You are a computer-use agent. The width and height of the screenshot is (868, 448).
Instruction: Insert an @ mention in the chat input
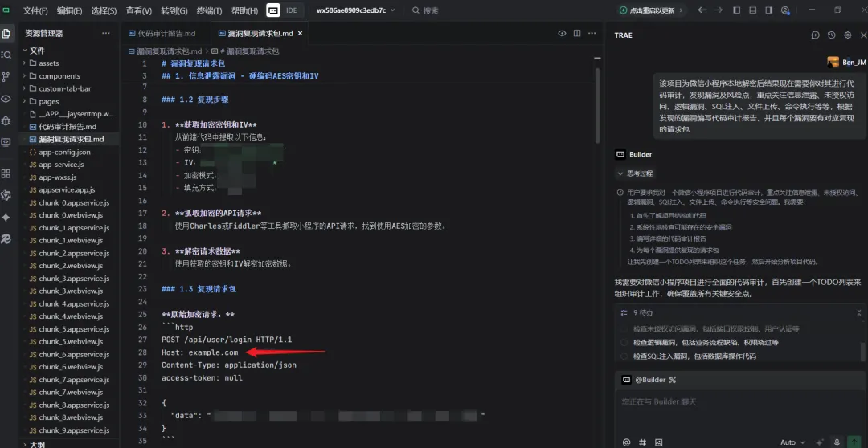click(x=627, y=442)
